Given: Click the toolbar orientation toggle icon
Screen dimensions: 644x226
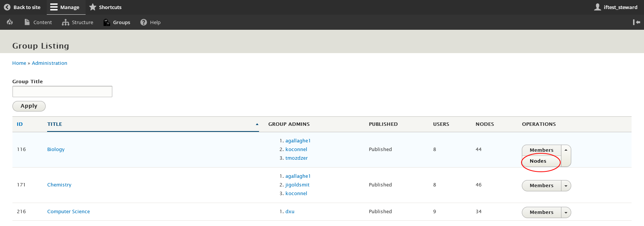Looking at the screenshot, I should 636,22.
